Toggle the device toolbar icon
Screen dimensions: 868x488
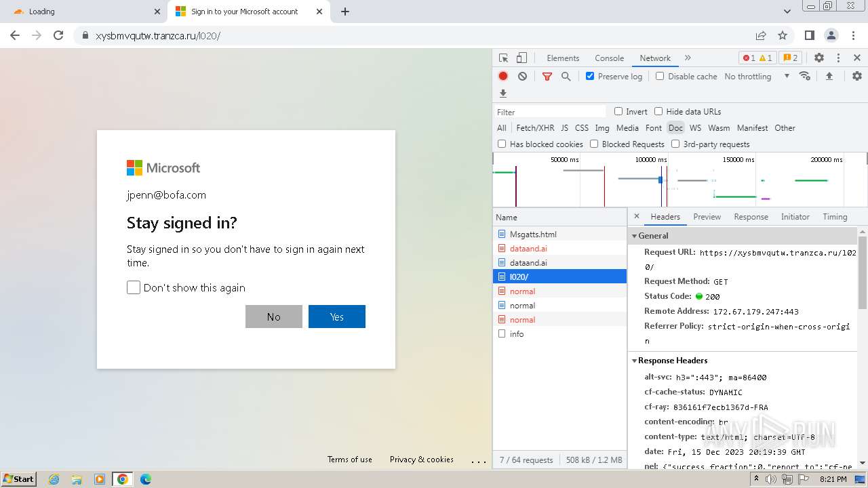pos(521,58)
